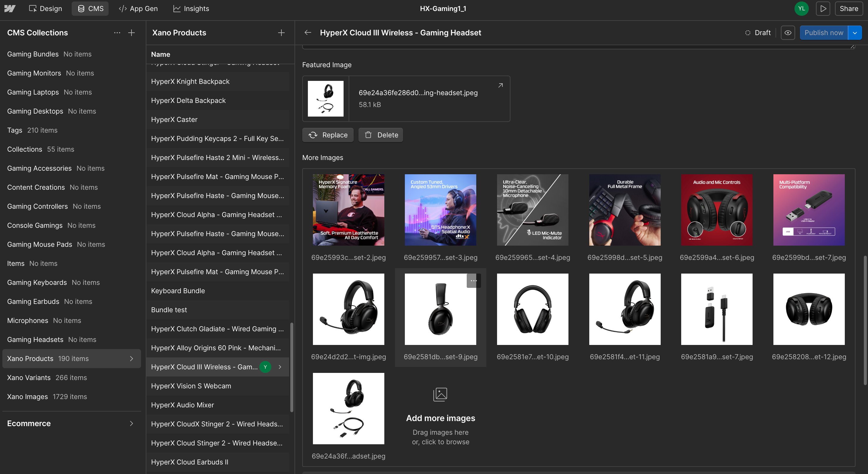Viewport: 868px width, 474px height.
Task: Go back from item editor
Action: 307,33
